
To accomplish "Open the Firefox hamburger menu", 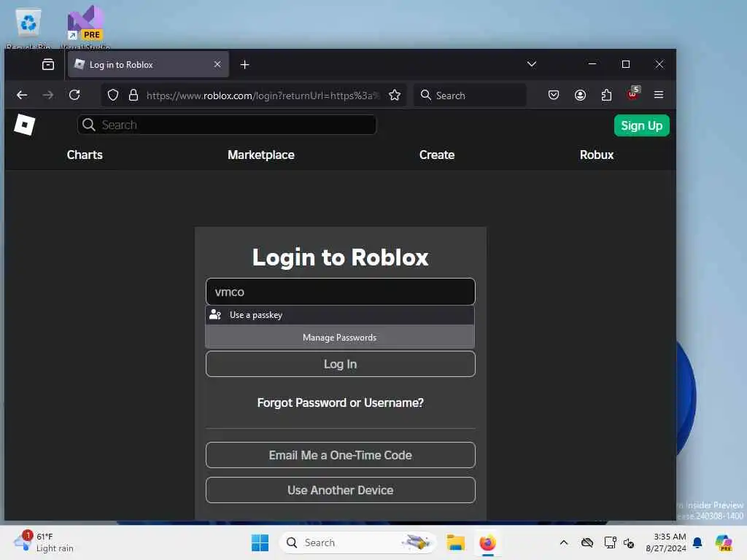I will pyautogui.click(x=659, y=95).
